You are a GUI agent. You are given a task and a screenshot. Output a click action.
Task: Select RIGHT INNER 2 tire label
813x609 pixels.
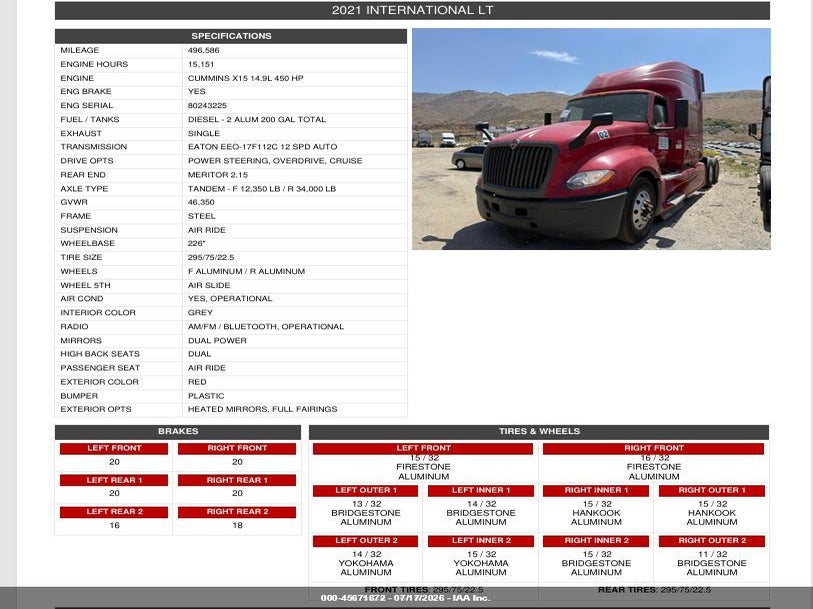(596, 541)
